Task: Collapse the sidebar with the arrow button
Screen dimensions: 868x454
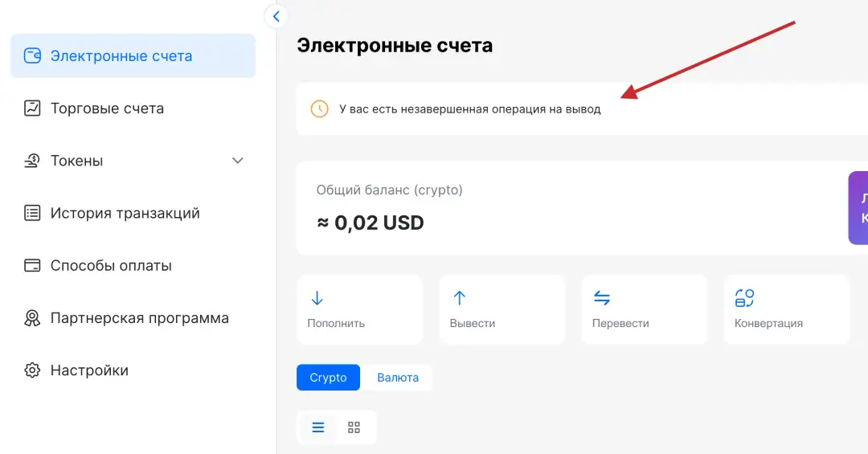Action: [x=276, y=16]
